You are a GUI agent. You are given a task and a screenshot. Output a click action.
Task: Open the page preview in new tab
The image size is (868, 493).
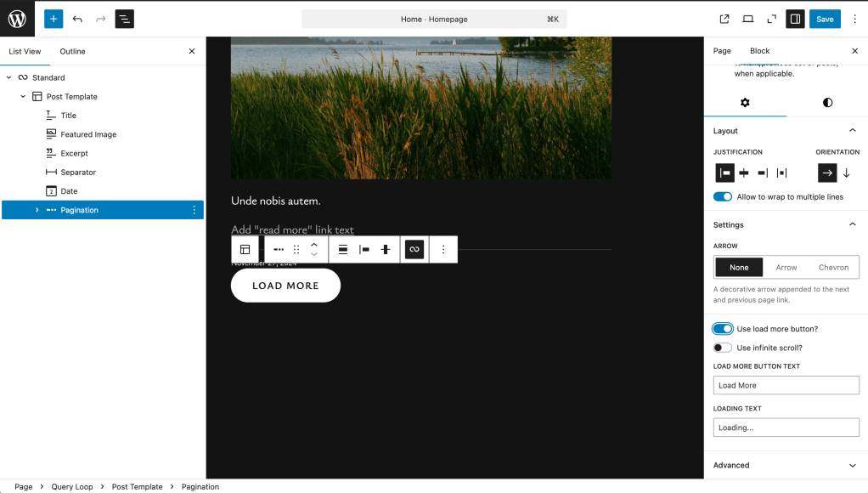(x=724, y=19)
